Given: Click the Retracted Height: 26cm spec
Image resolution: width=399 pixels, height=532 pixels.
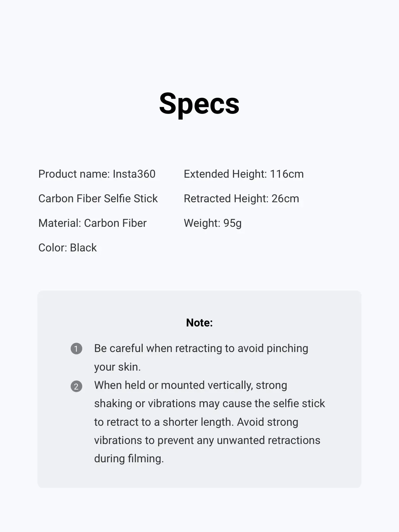Looking at the screenshot, I should pyautogui.click(x=241, y=199).
